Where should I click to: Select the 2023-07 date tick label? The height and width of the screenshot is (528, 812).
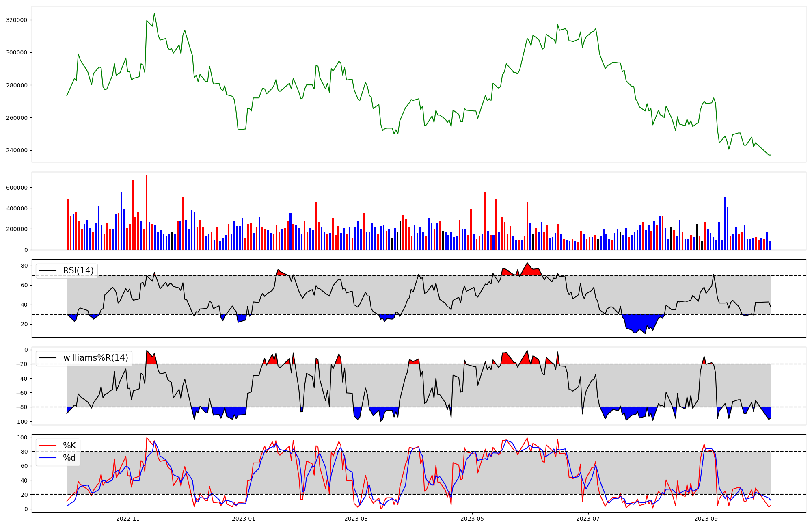[587, 519]
